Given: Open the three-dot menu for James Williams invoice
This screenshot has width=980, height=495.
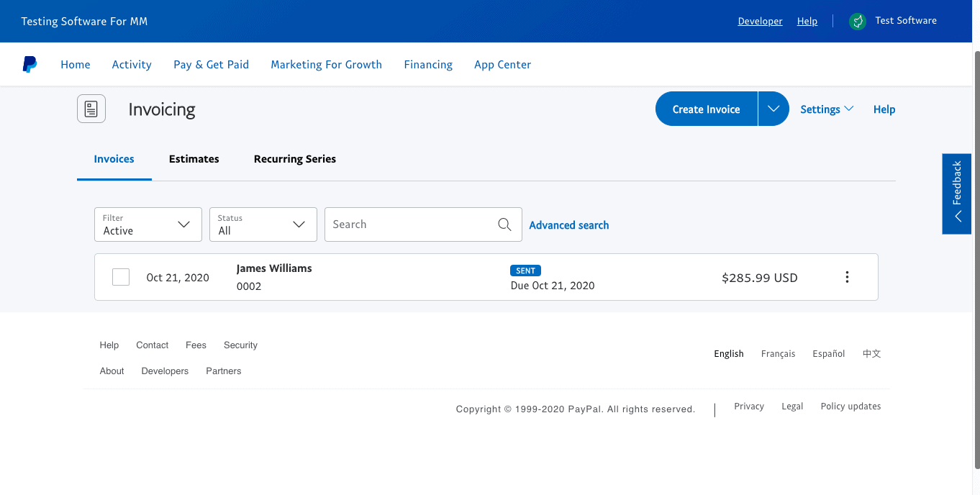Looking at the screenshot, I should pyautogui.click(x=847, y=277).
